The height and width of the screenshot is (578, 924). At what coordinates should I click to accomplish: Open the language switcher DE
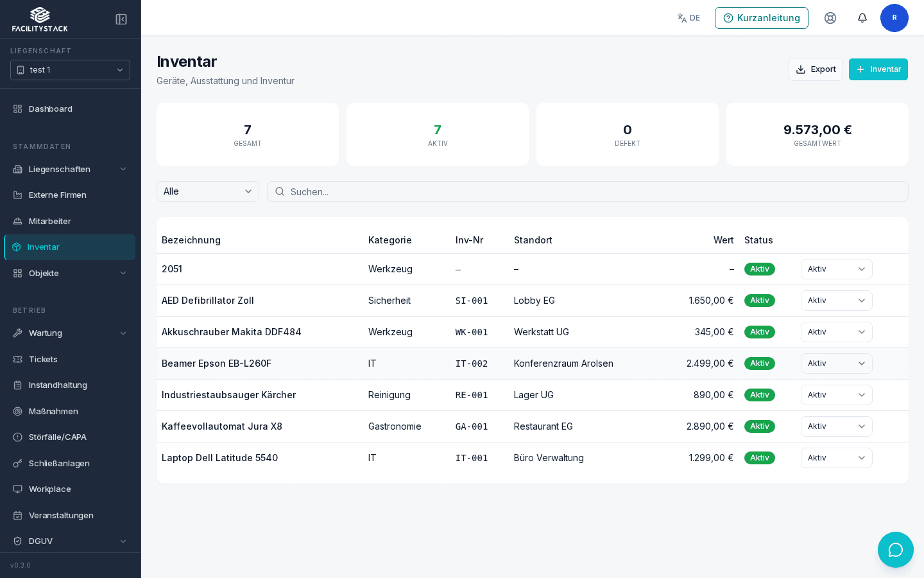coord(689,18)
